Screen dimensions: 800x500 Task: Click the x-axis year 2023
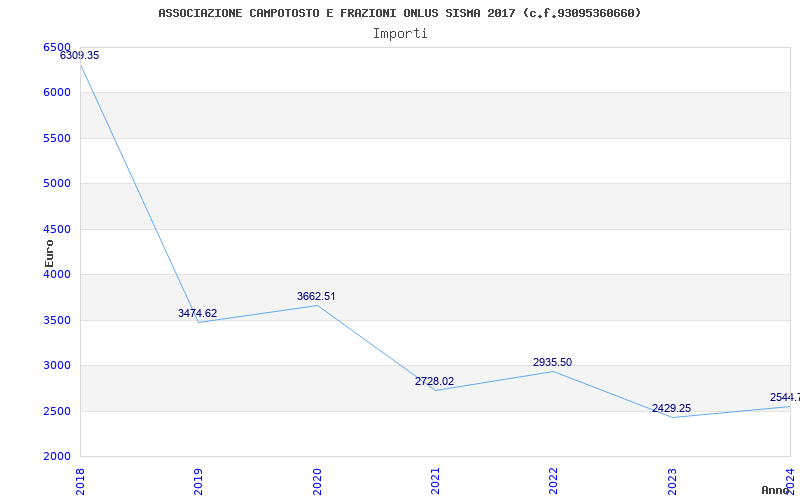(672, 481)
